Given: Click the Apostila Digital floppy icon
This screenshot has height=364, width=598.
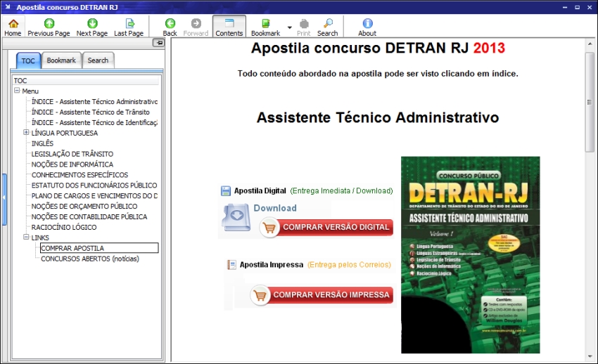Looking at the screenshot, I should click(226, 190).
